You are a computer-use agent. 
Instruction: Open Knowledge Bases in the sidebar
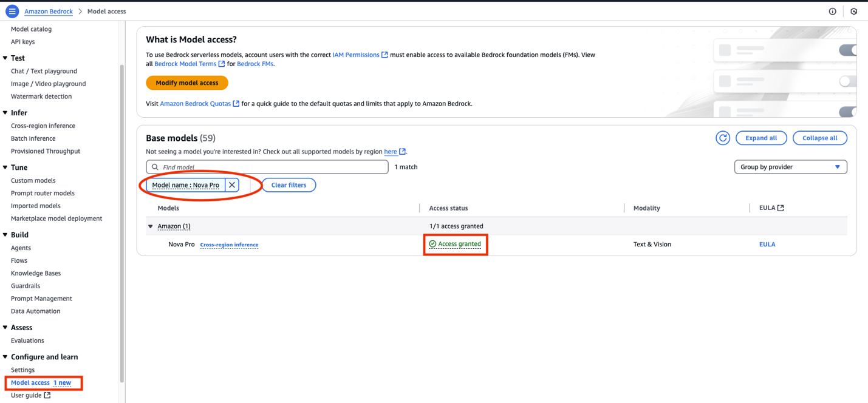pyautogui.click(x=36, y=273)
